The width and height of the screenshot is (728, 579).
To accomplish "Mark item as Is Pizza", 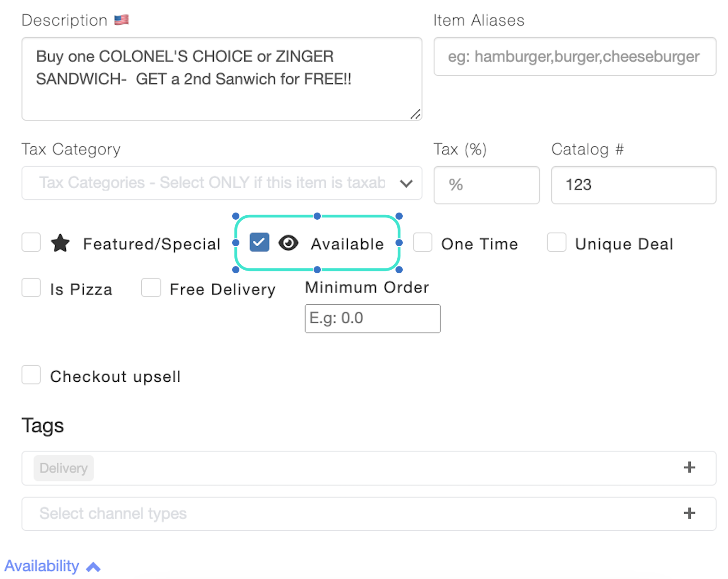I will 31,287.
